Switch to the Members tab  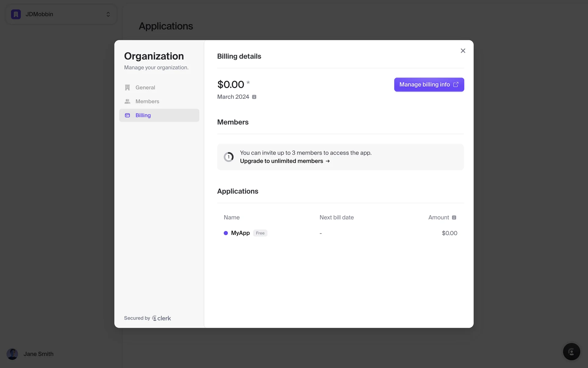point(147,101)
